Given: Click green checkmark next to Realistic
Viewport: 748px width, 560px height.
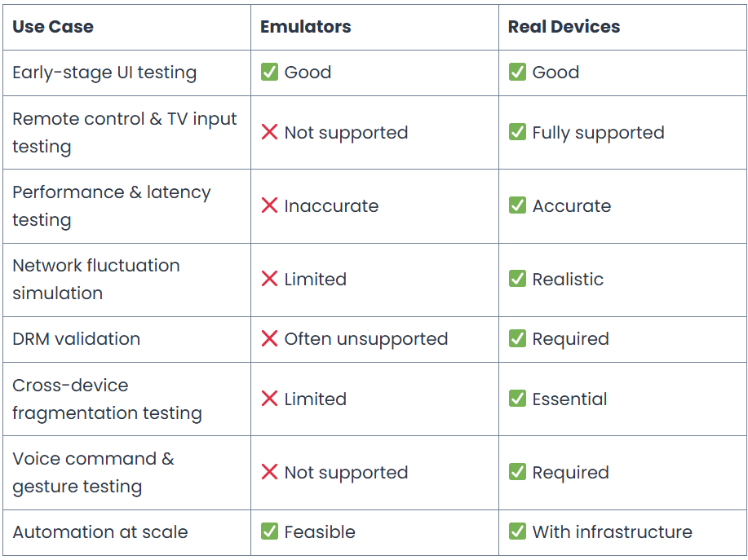Looking at the screenshot, I should point(518,279).
